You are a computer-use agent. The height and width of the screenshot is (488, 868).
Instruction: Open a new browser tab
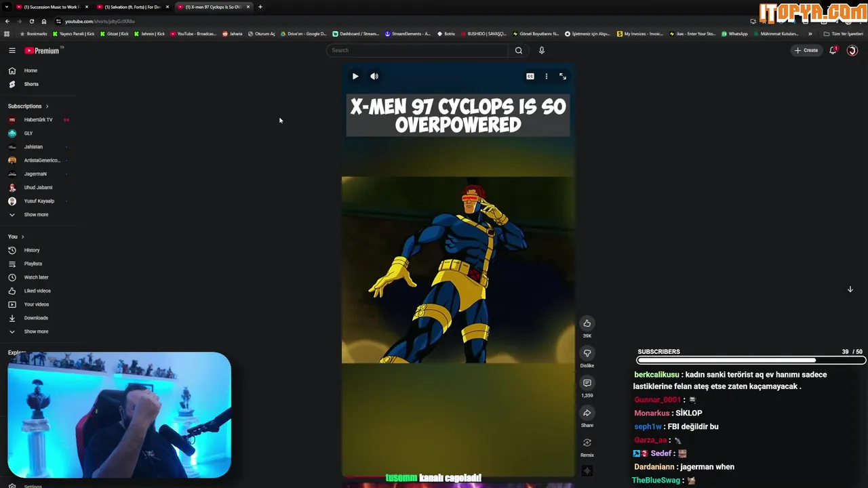click(x=260, y=7)
